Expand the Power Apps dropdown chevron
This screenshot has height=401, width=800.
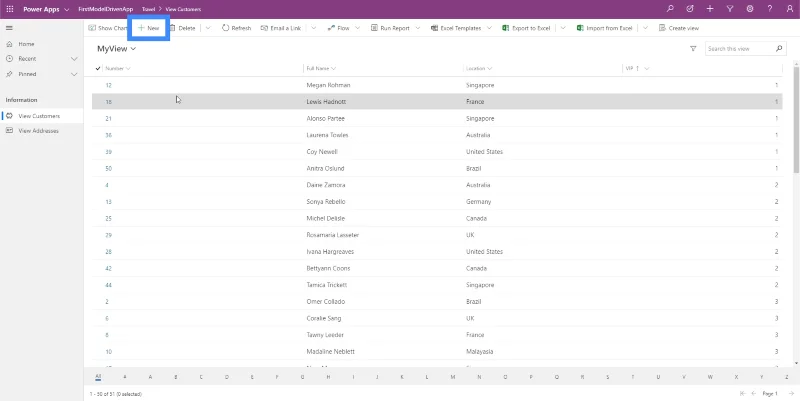point(67,10)
